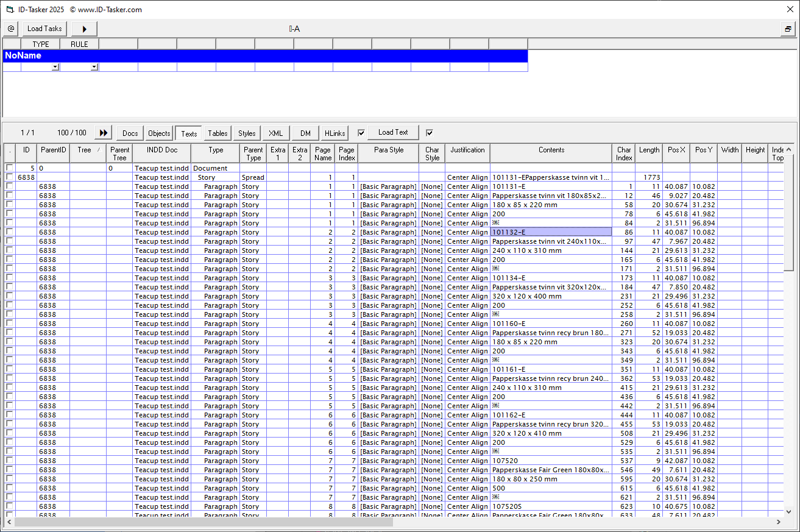Switch to the Tables tab

(217, 132)
